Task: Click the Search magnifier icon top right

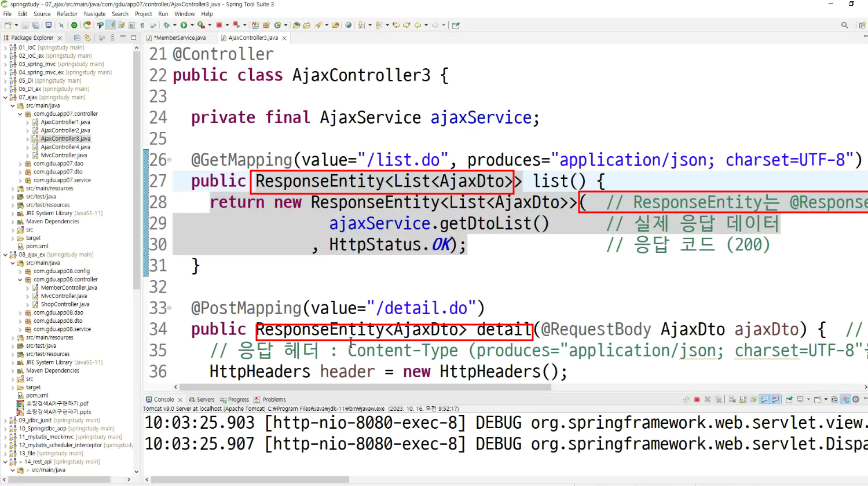Action: pos(845,25)
